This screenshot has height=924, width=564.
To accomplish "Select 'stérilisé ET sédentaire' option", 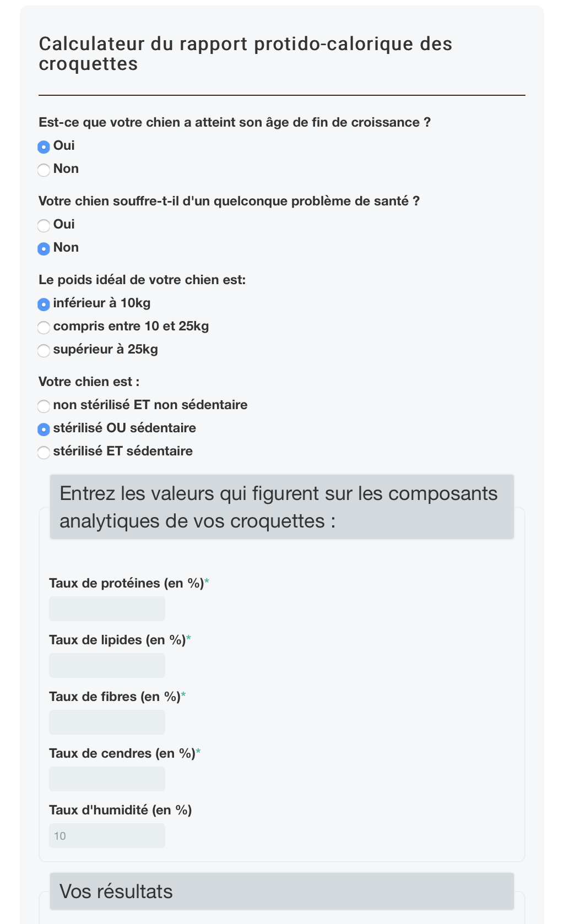I will [44, 453].
